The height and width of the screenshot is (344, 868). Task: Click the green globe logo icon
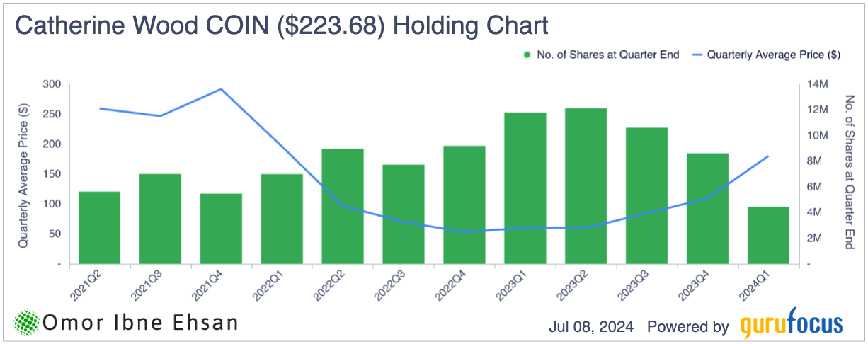point(27,323)
